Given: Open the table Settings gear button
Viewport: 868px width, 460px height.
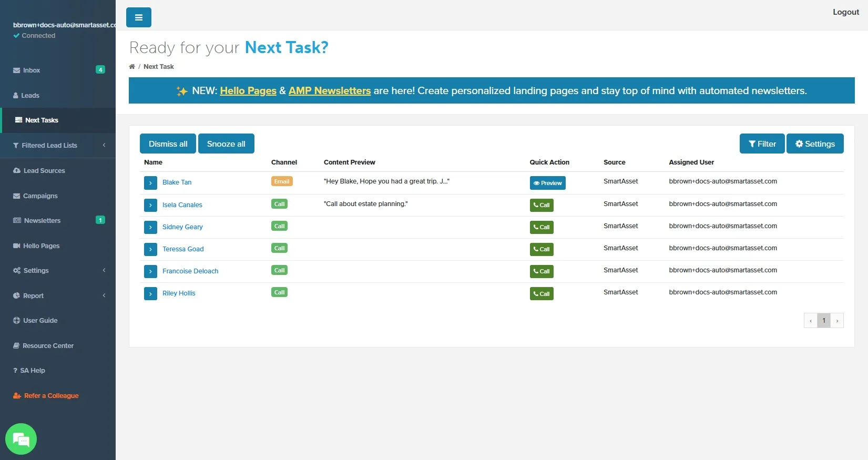Looking at the screenshot, I should 815,144.
